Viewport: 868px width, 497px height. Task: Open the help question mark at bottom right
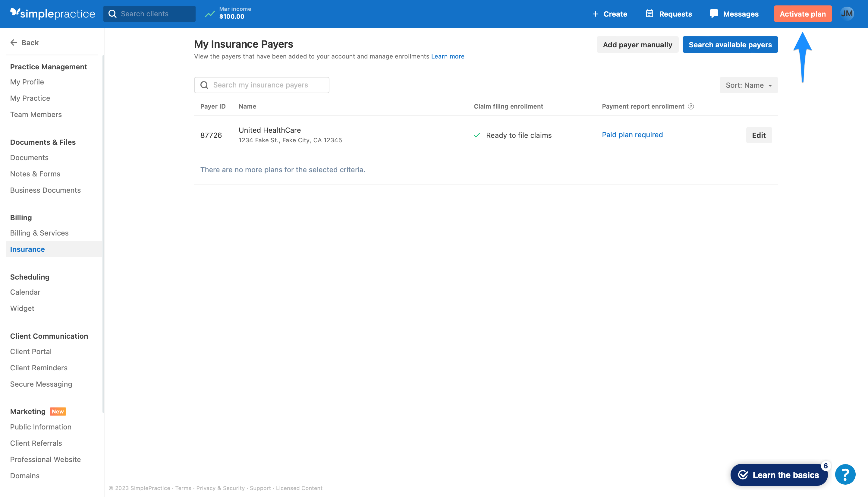point(845,474)
